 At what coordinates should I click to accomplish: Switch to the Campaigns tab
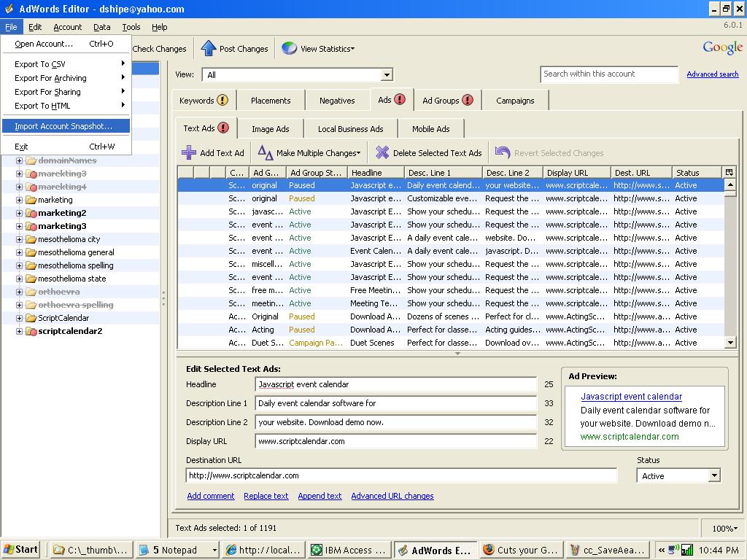pos(515,101)
